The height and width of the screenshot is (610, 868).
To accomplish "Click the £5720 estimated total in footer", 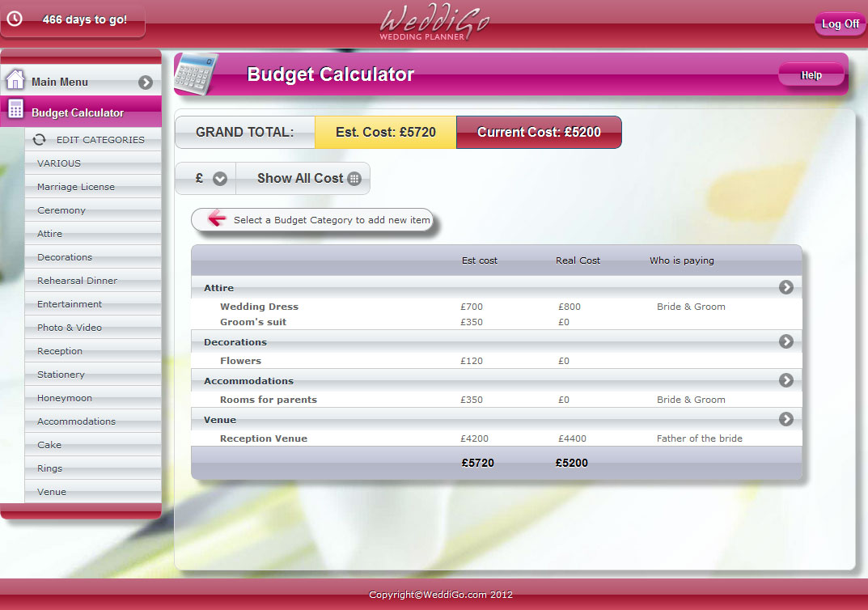I will tap(478, 463).
